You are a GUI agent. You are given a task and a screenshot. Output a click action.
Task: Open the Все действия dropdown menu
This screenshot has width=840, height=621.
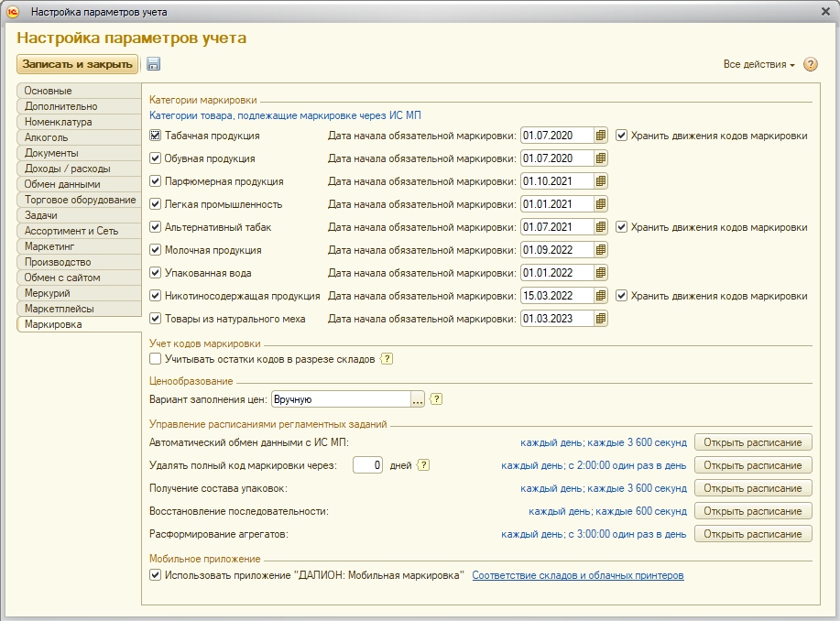(758, 64)
